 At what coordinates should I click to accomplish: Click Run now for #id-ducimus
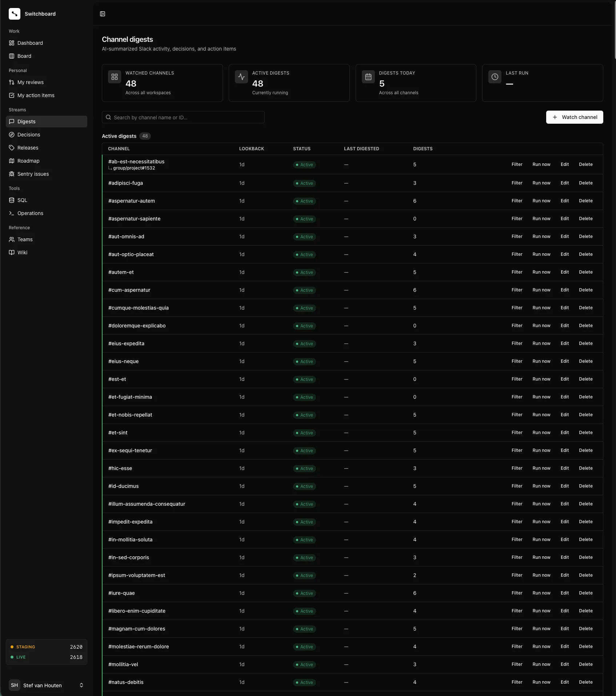(541, 486)
